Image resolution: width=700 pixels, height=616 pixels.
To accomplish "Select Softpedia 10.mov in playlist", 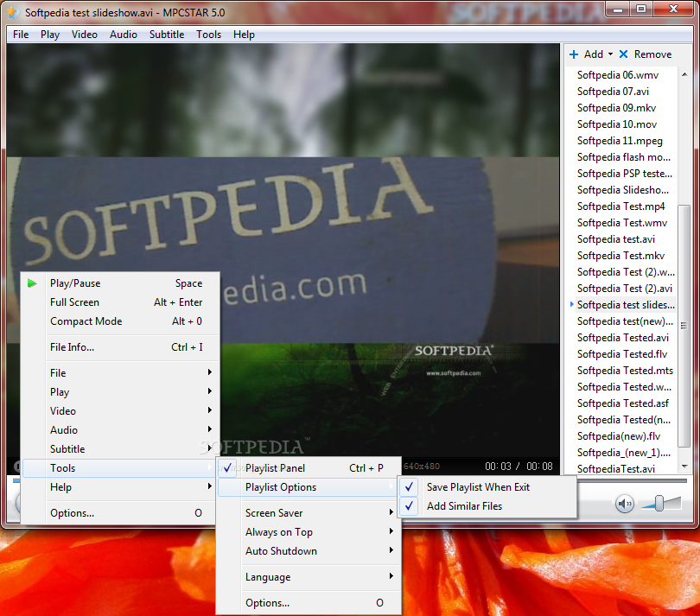I will pos(616,124).
